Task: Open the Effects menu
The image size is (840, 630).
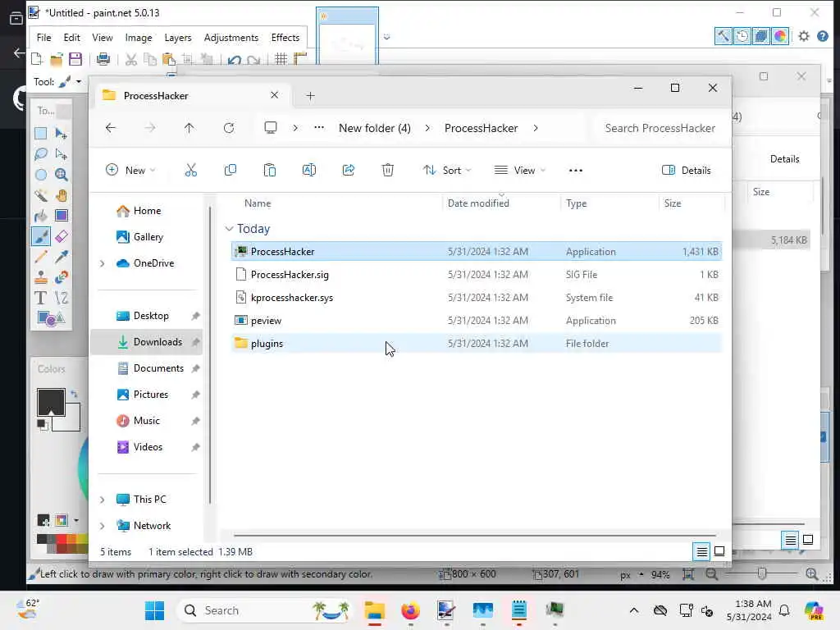Action: pyautogui.click(x=285, y=38)
